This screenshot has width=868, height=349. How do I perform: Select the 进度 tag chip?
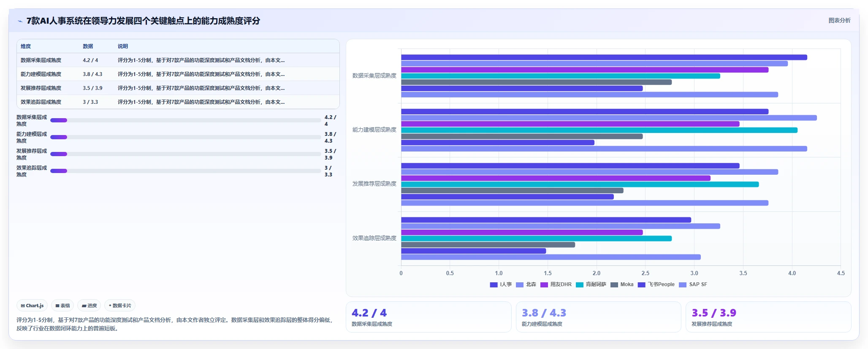click(x=90, y=306)
